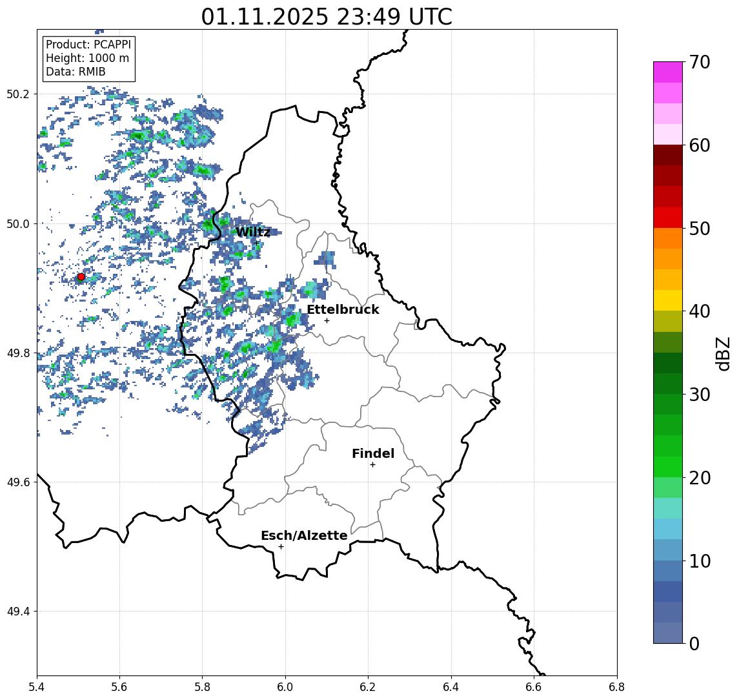
Task: Click the bright green 20 dBZ colorbar segment
Action: (668, 466)
